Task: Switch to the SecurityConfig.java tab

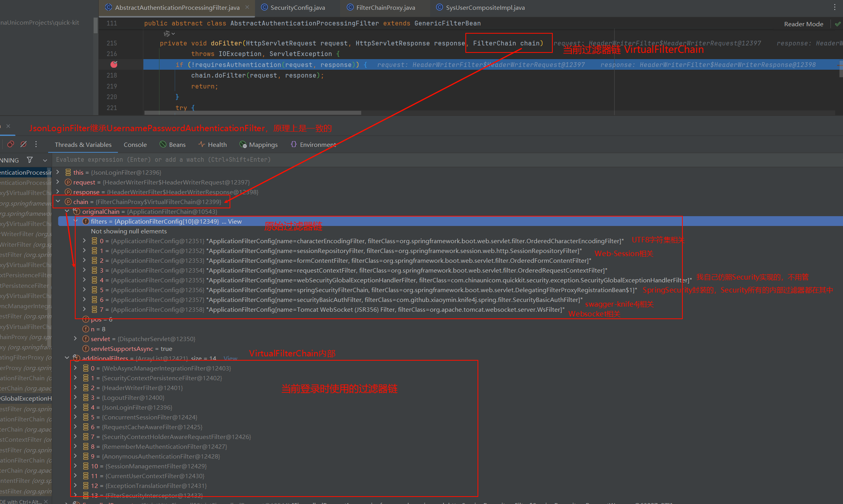Action: click(293, 7)
